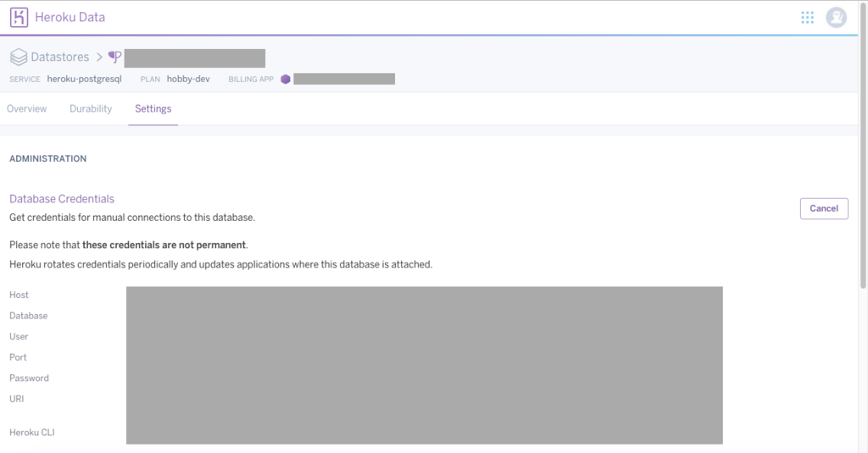The height and width of the screenshot is (453, 868).
Task: Click the Heroku CLI label
Action: tap(32, 433)
